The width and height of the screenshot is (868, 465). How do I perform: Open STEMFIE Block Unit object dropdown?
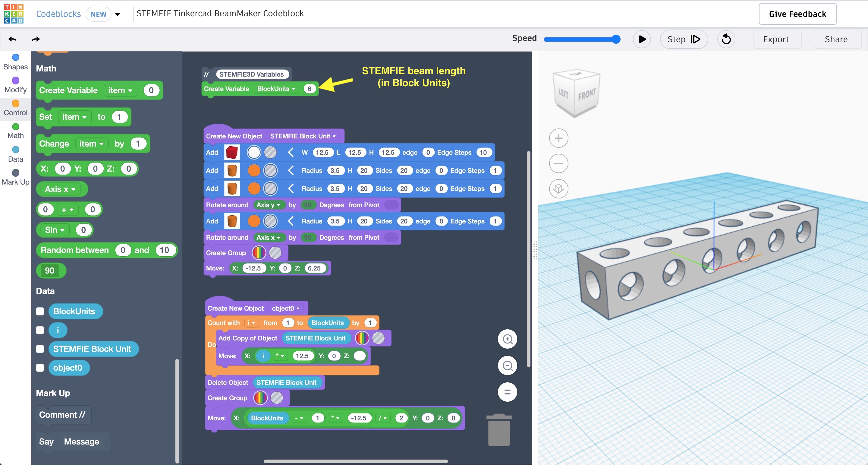point(303,136)
